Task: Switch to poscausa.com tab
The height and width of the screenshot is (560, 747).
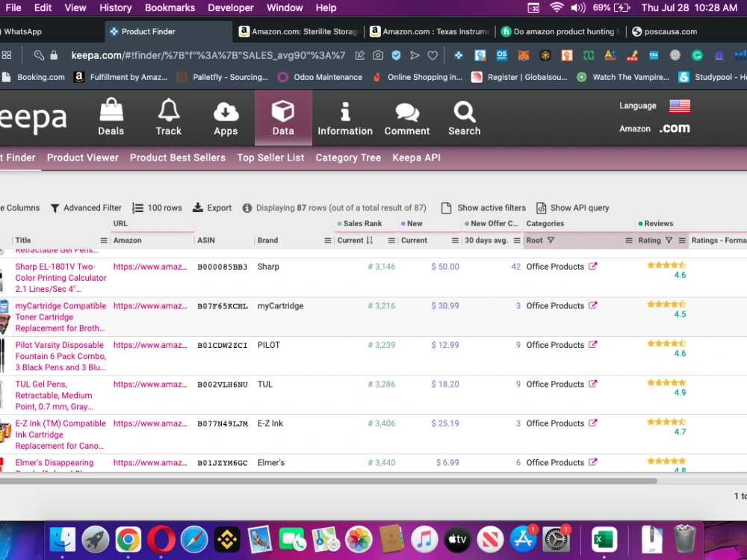Action: click(670, 31)
